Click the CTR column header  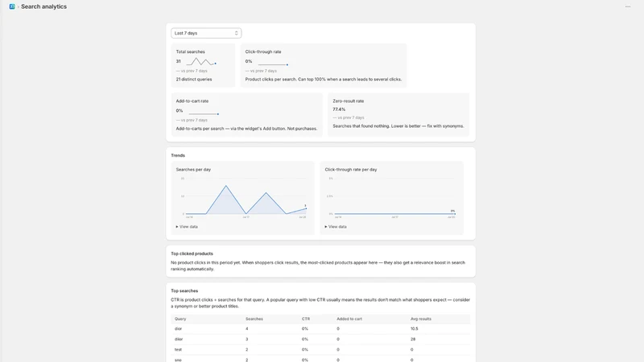pyautogui.click(x=306, y=319)
